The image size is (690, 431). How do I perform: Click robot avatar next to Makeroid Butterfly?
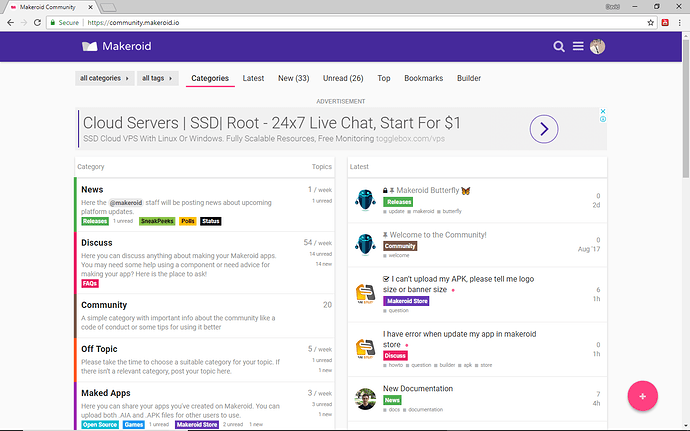pyautogui.click(x=365, y=199)
